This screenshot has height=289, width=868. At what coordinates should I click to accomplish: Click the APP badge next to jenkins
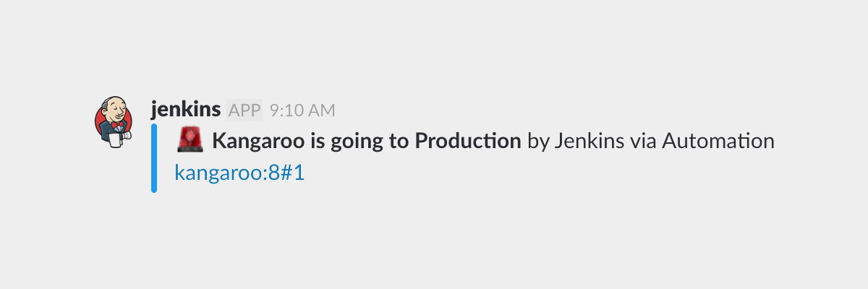click(x=244, y=110)
